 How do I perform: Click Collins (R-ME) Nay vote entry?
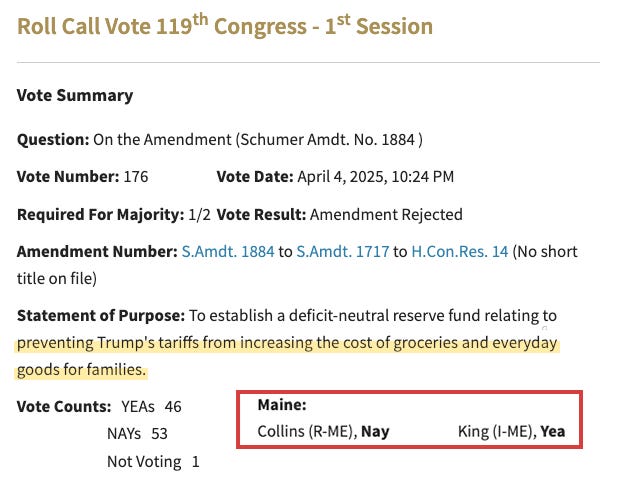[323, 431]
